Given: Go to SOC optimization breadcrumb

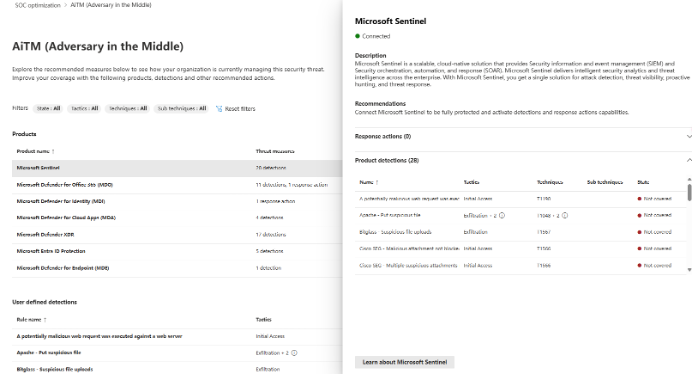Looking at the screenshot, I should point(38,5).
